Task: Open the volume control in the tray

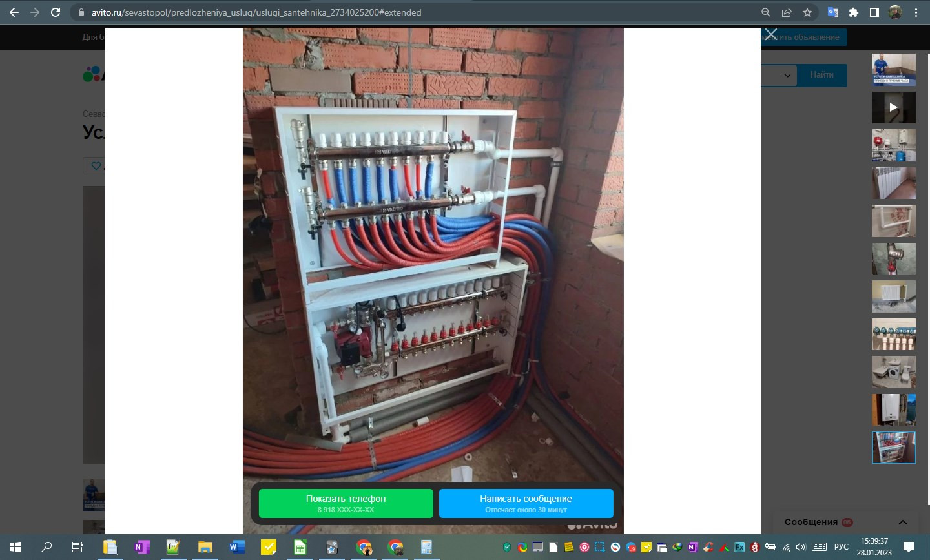Action: pyautogui.click(x=801, y=547)
